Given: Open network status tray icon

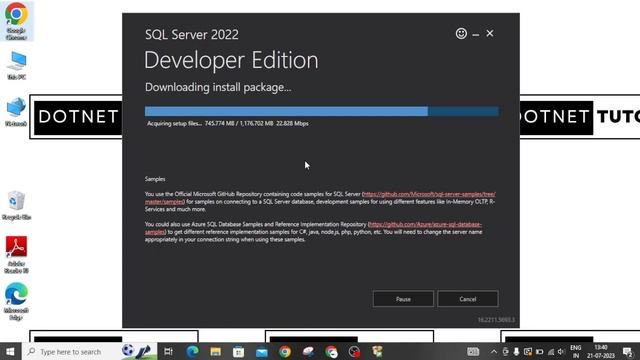Looking at the screenshot, I should point(551,351).
